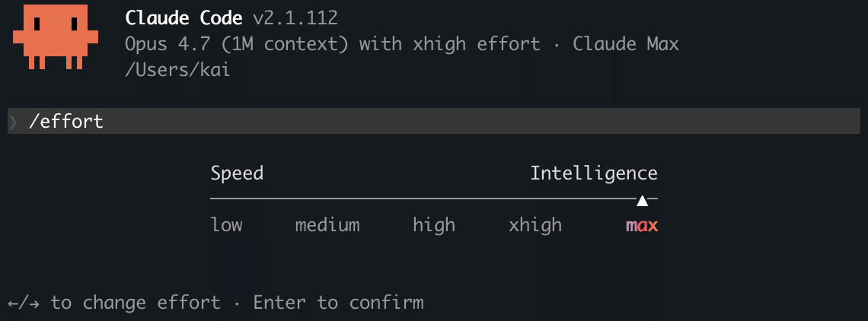The width and height of the screenshot is (868, 321).
Task: Select the max effort level
Action: [642, 225]
